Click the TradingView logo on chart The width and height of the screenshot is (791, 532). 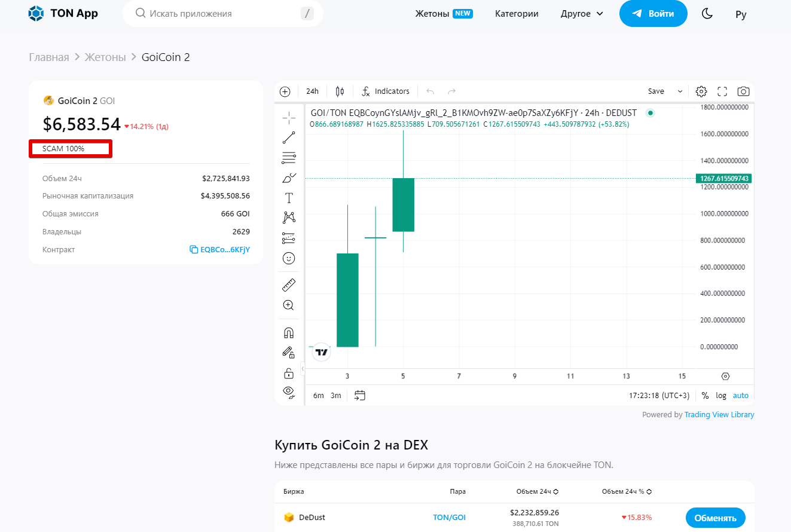click(x=322, y=352)
